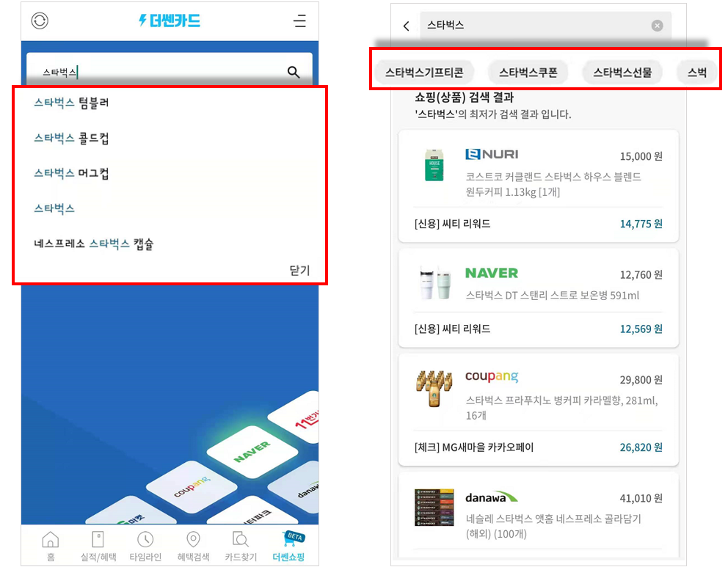Go back using the left chevron arrow
This screenshot has width=728, height=567.
[x=407, y=26]
